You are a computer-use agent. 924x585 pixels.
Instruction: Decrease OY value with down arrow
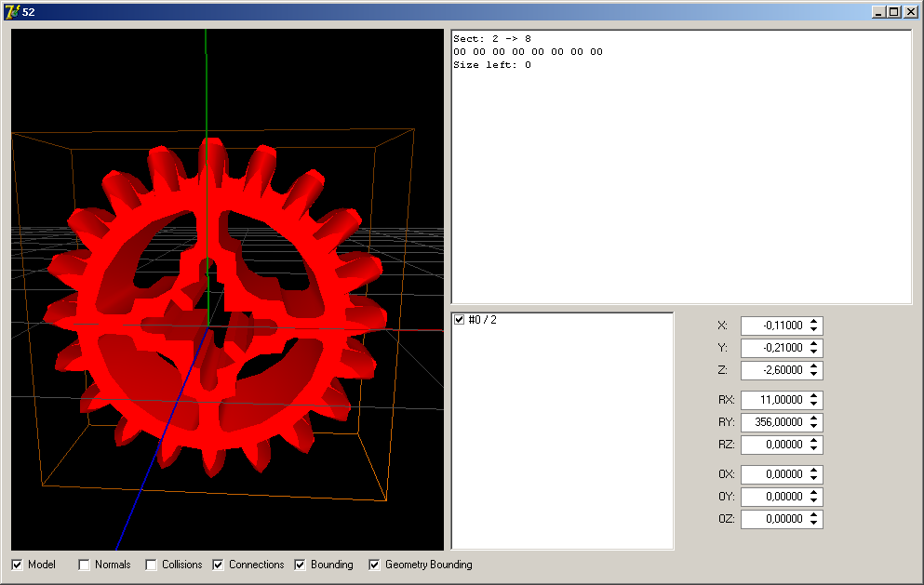[814, 500]
